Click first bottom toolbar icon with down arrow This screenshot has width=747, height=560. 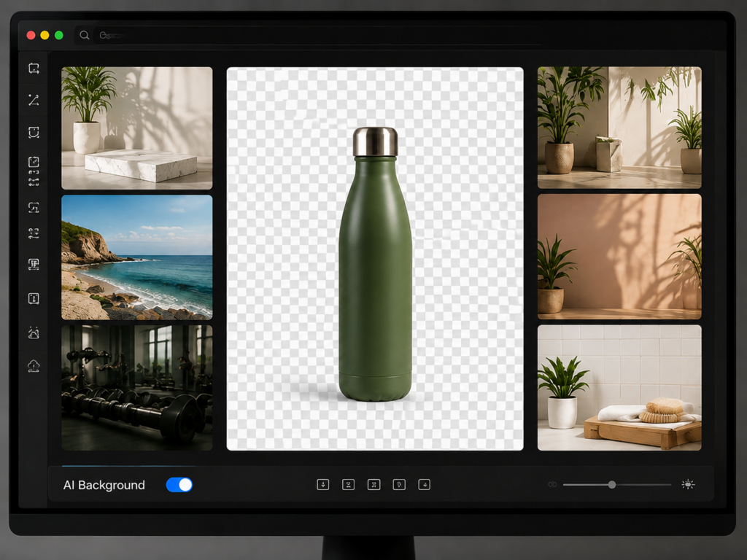[x=323, y=485]
